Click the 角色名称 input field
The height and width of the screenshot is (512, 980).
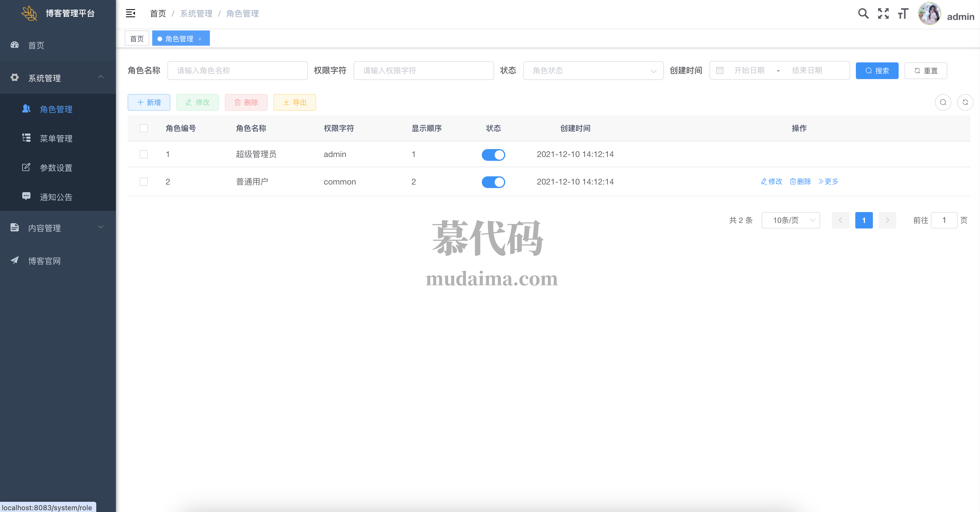(x=237, y=70)
